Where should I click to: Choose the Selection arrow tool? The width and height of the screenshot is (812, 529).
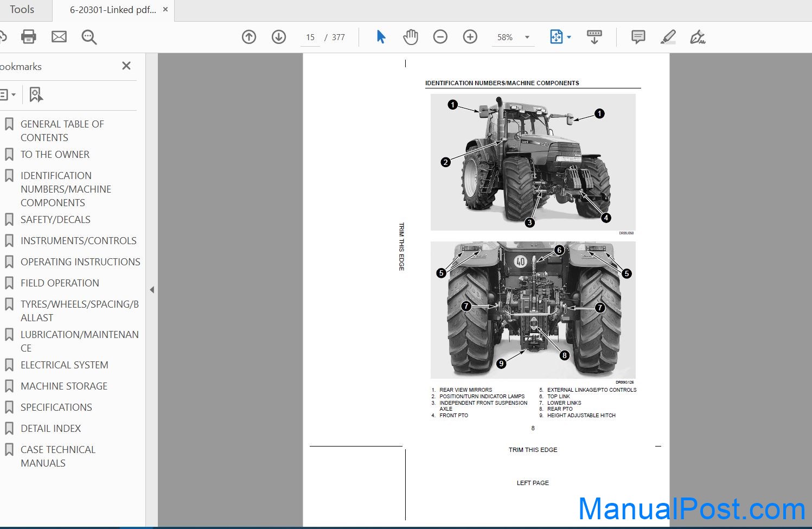click(x=381, y=37)
